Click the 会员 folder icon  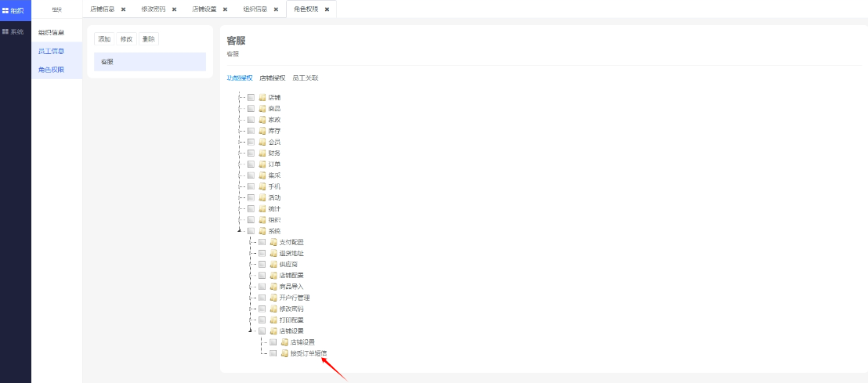click(x=262, y=143)
